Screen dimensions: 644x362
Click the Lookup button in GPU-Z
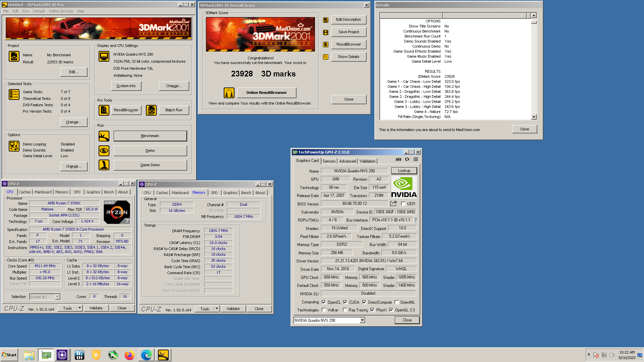point(404,171)
